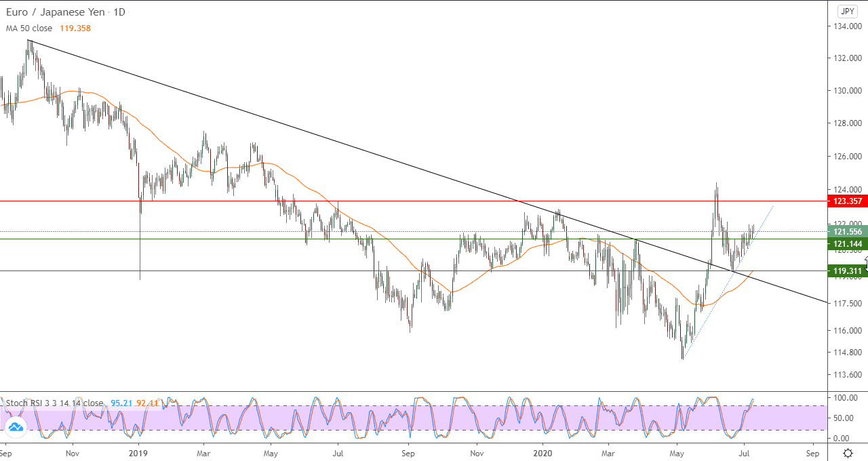Click the current price label 121.556
Viewport: 868px width, 461px height.
847,231
